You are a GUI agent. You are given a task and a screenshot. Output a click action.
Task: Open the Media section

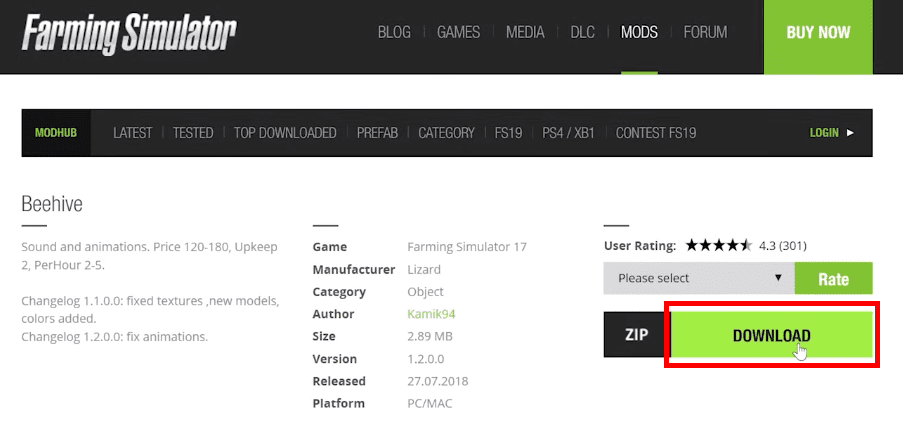pos(525,32)
